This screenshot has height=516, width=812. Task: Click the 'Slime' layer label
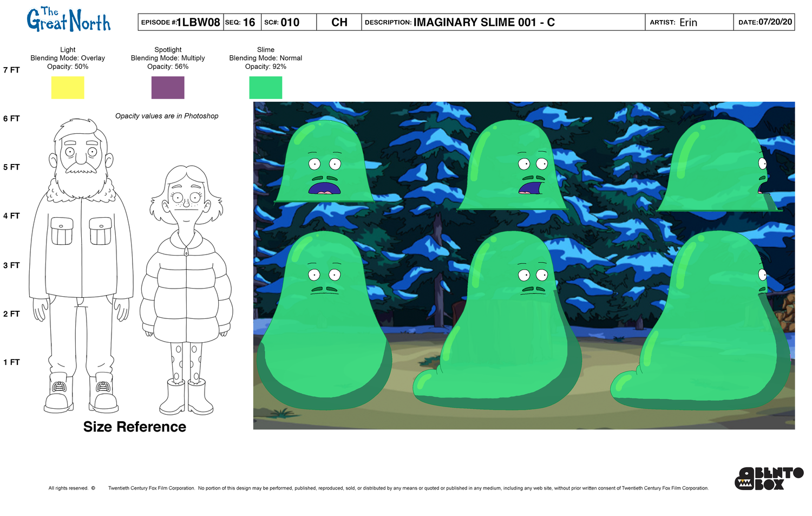coord(266,49)
